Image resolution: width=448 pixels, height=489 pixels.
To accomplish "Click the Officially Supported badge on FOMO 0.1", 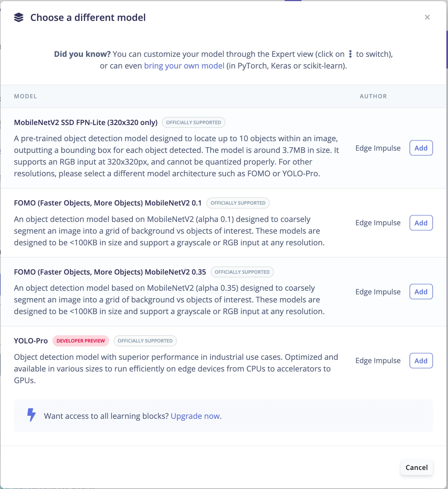I will coord(238,203).
